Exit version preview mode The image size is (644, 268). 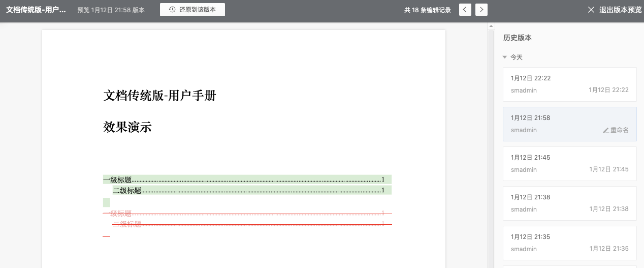(x=615, y=10)
